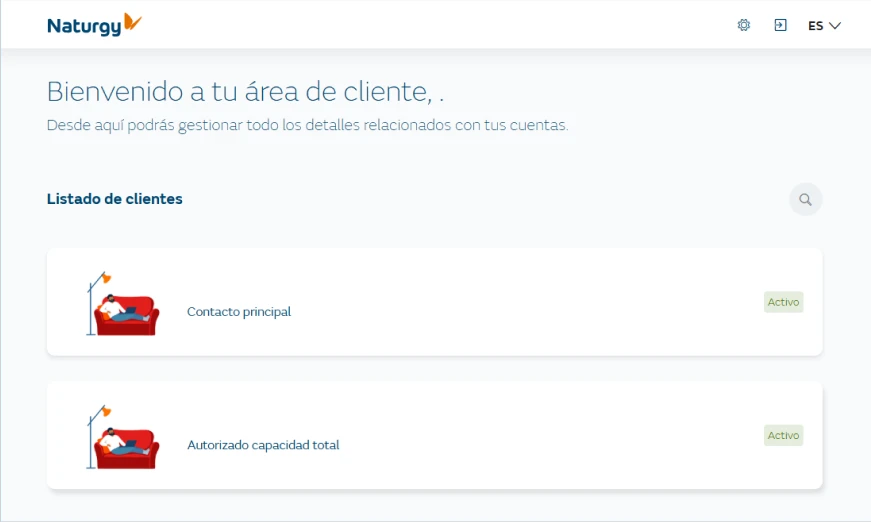The height and width of the screenshot is (522, 871).
Task: Search clients with magnifier icon
Action: tap(805, 199)
